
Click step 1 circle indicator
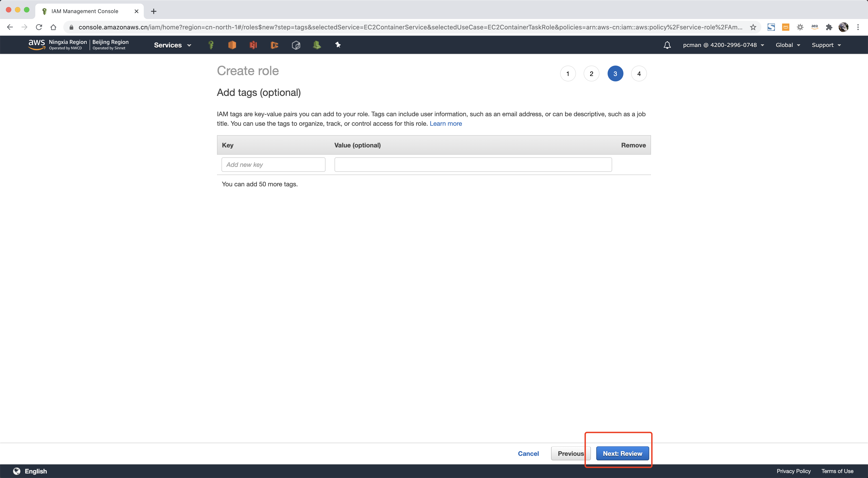(568, 73)
